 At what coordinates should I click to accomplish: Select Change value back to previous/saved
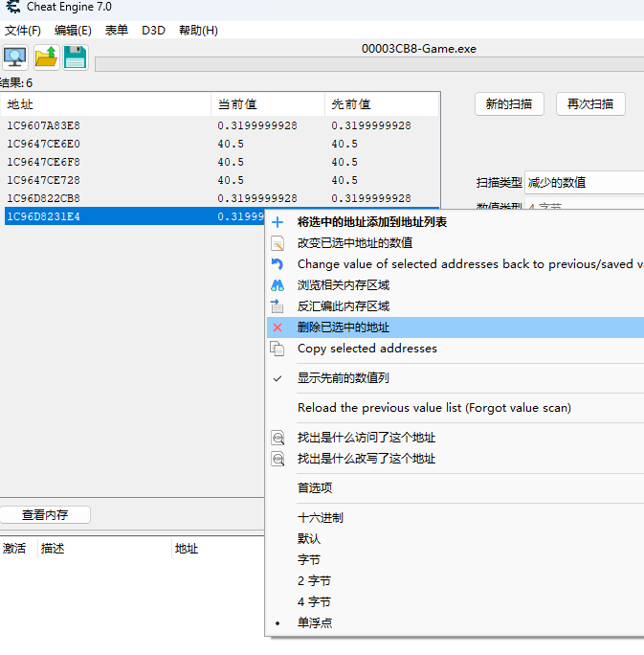click(x=455, y=264)
